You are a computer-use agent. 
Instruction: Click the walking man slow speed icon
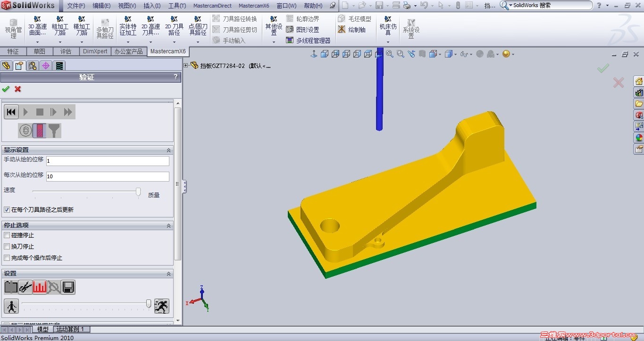pyautogui.click(x=11, y=306)
